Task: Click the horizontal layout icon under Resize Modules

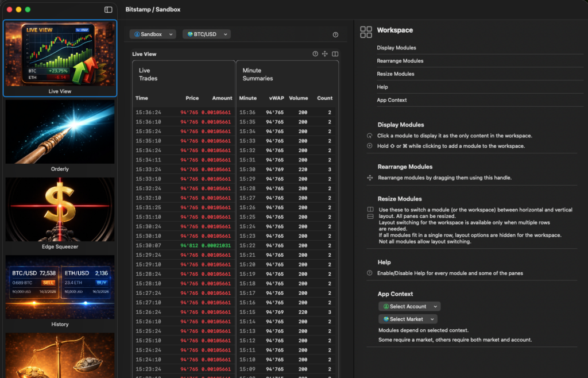Action: coord(370,210)
